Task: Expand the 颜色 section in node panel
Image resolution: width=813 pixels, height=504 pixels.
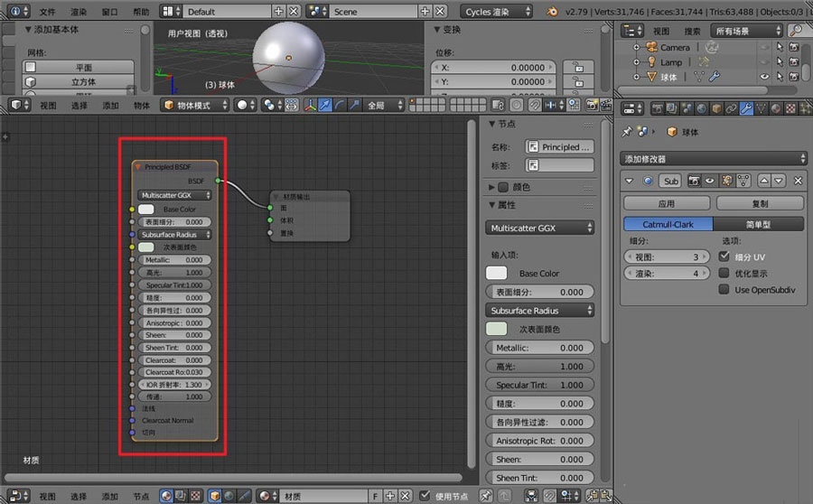Action: [491, 187]
